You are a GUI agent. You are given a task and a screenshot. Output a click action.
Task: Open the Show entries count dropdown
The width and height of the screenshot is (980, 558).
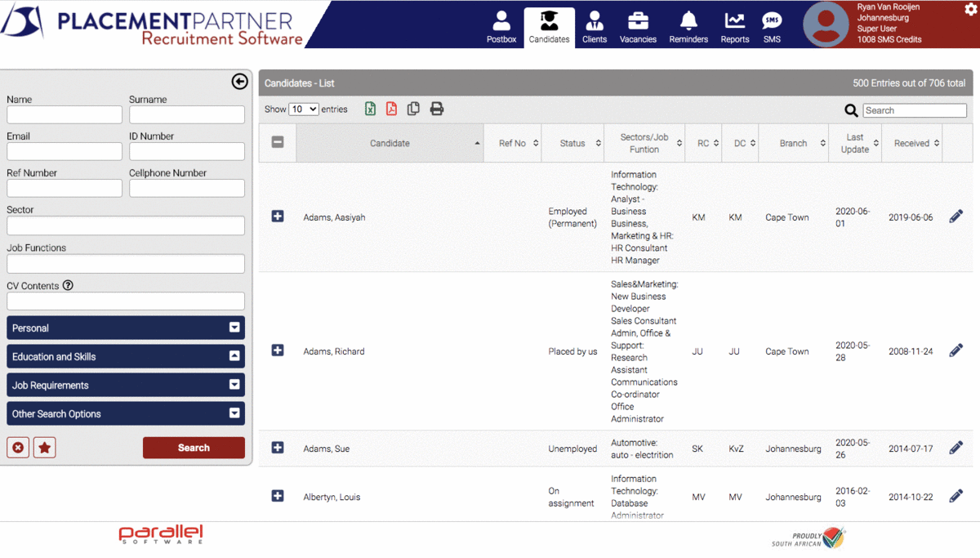(304, 109)
